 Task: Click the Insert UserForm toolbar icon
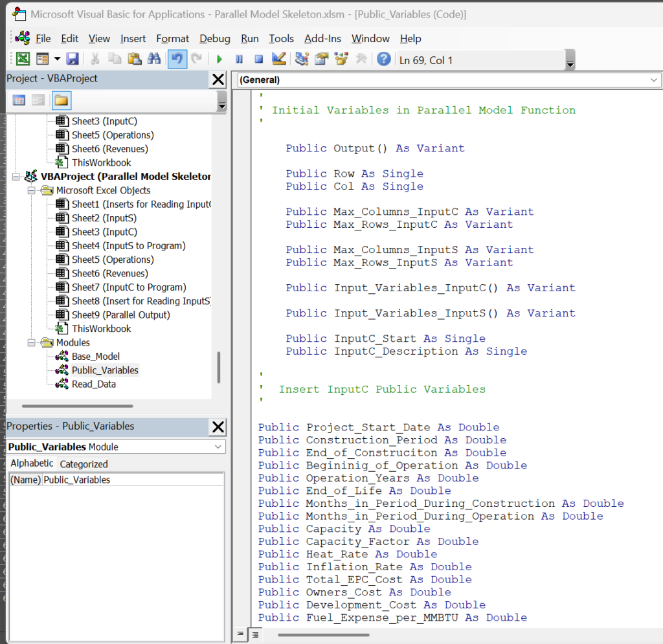42,59
